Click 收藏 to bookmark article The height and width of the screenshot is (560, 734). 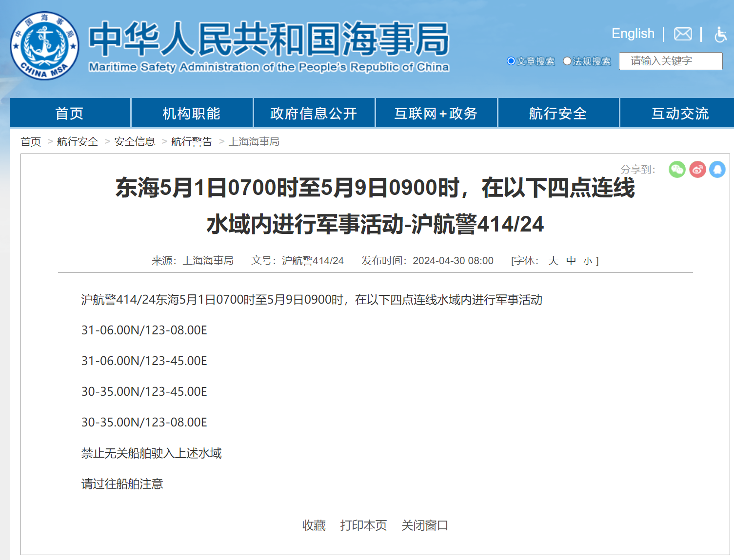click(314, 525)
